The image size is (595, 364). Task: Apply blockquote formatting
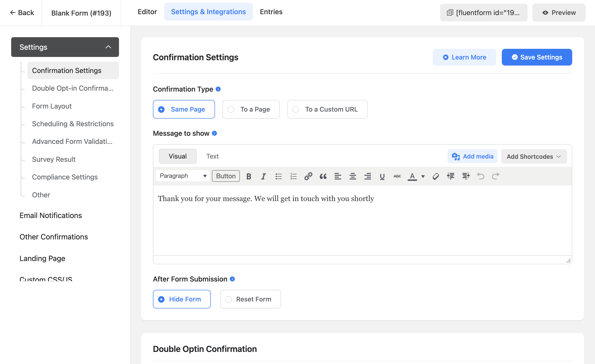pyautogui.click(x=323, y=176)
